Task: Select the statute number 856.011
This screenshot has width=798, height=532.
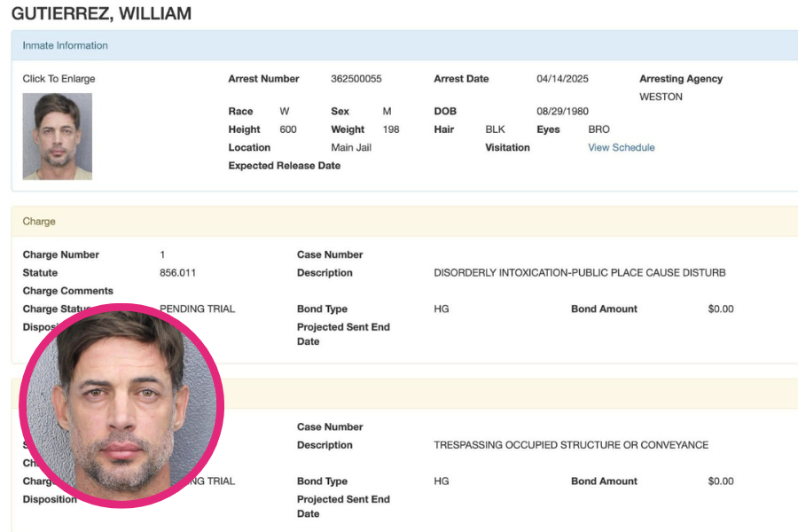Action: pyautogui.click(x=177, y=273)
